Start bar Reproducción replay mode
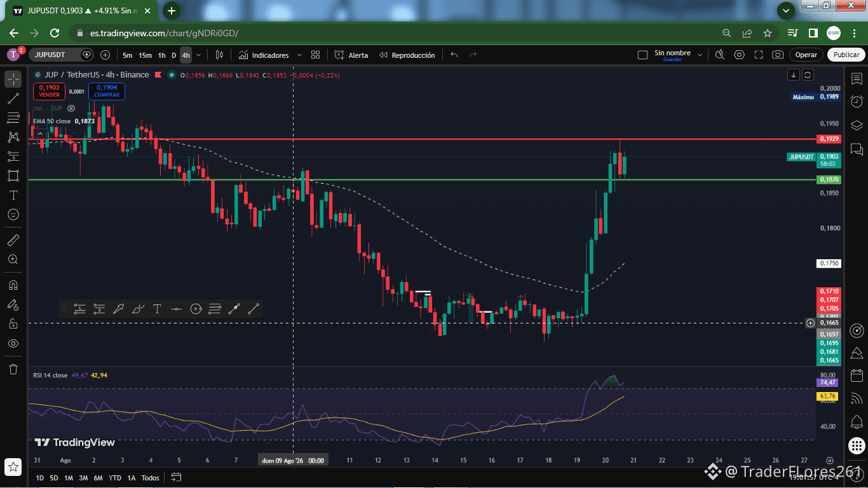This screenshot has height=488, width=868. tap(407, 55)
